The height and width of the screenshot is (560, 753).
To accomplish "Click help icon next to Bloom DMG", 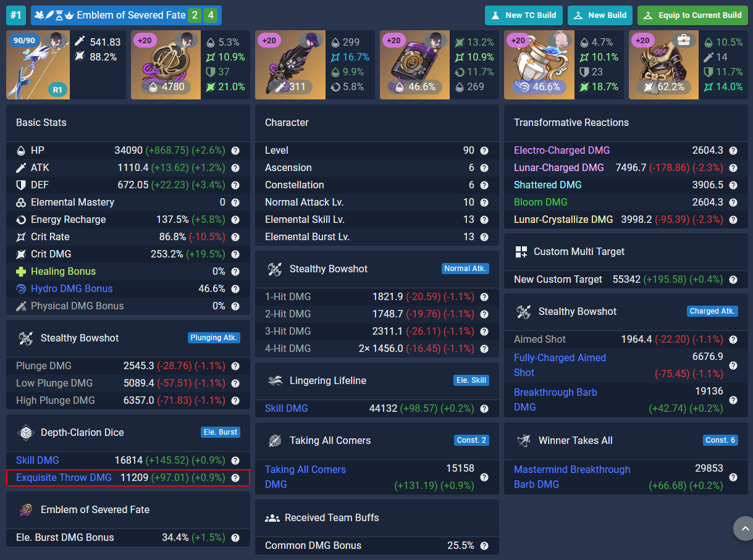I will 733,203.
